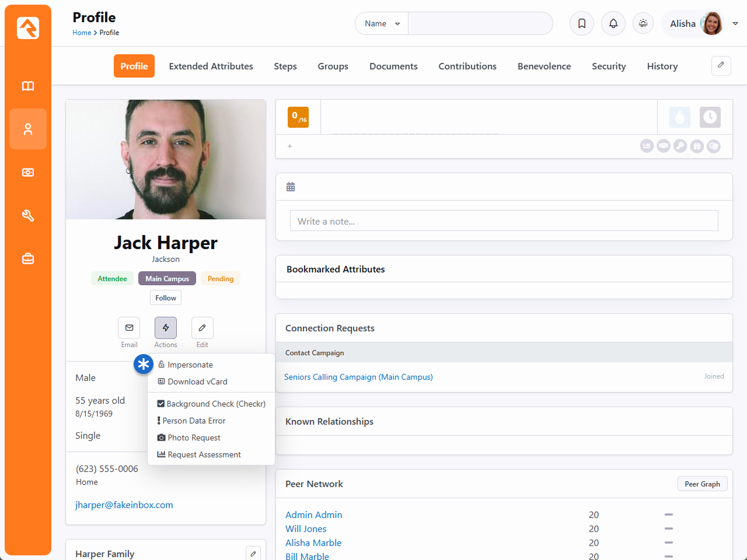Open the Finance icon in the sidebar

coord(28,173)
